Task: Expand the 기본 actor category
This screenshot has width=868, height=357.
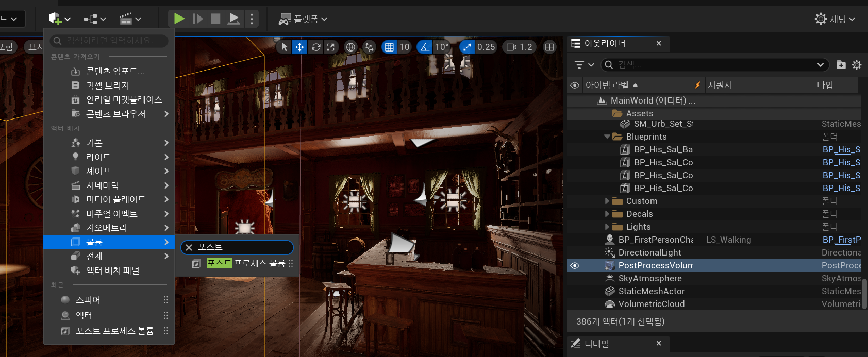Action: [109, 143]
